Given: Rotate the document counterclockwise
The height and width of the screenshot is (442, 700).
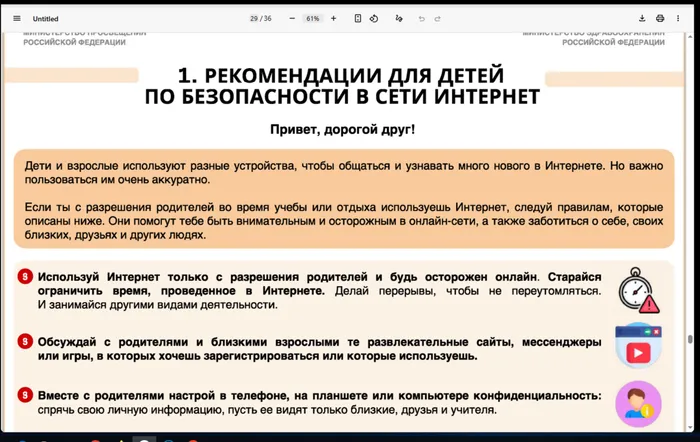Looking at the screenshot, I should click(x=373, y=18).
